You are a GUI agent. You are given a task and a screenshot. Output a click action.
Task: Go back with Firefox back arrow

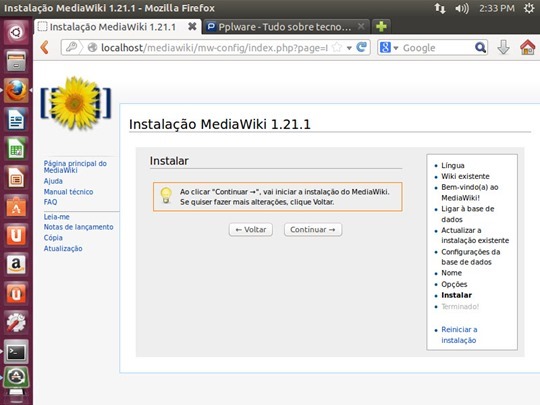click(45, 48)
